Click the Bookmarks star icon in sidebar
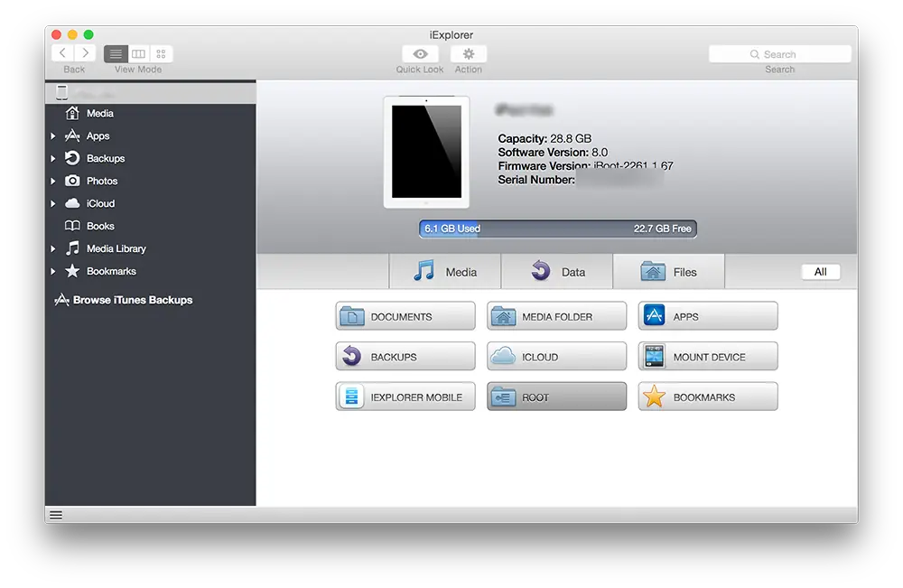 tap(72, 271)
